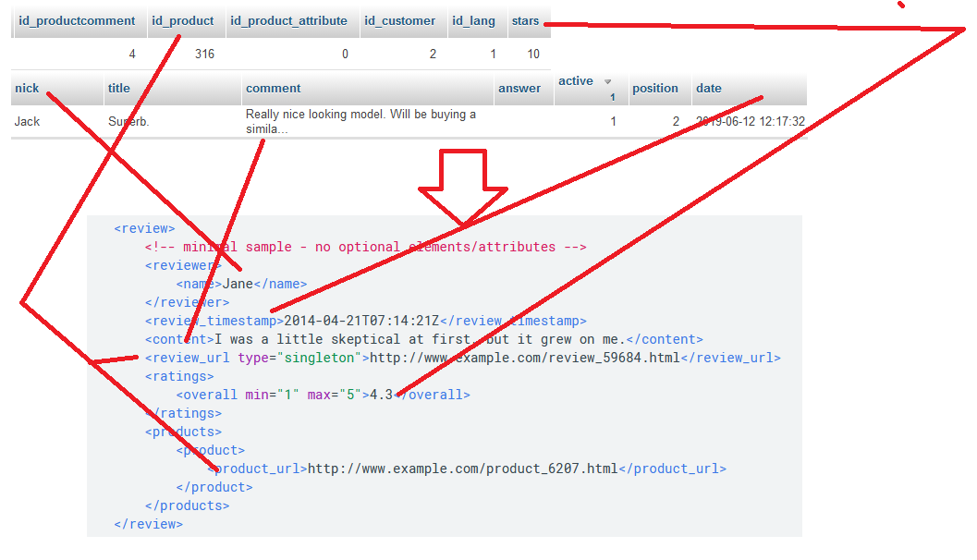
Task: Select the stars value 10
Action: [x=533, y=55]
